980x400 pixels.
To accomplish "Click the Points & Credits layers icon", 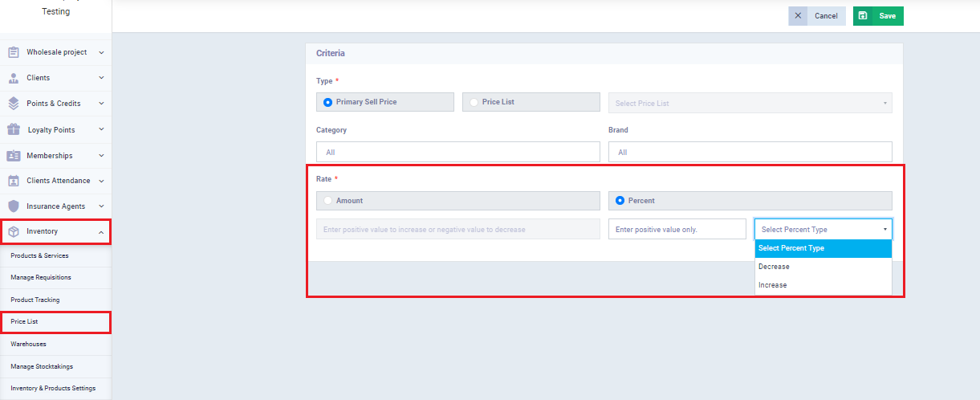I will 14,104.
